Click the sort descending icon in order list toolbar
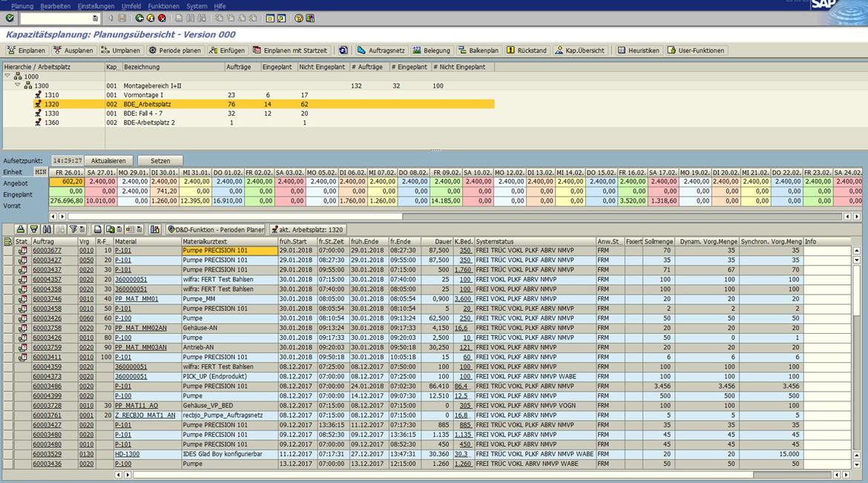 (34, 229)
